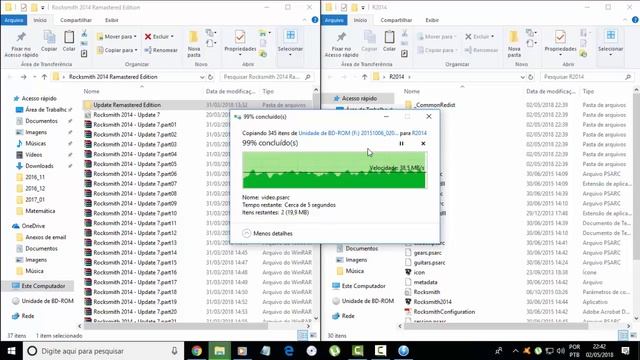The height and width of the screenshot is (360, 640).
Task: Open the notification center on taskbar
Action: pyautogui.click(x=625, y=351)
